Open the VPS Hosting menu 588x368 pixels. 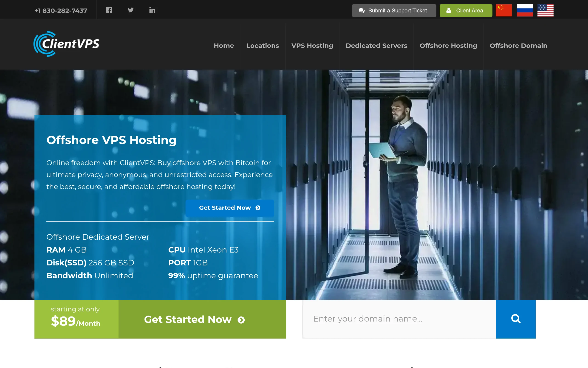pyautogui.click(x=312, y=46)
